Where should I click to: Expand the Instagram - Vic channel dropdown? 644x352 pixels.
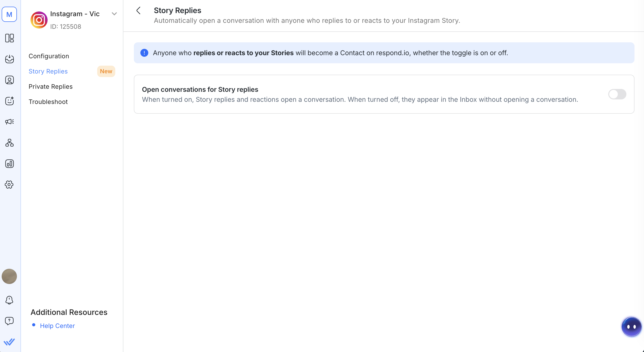click(114, 14)
